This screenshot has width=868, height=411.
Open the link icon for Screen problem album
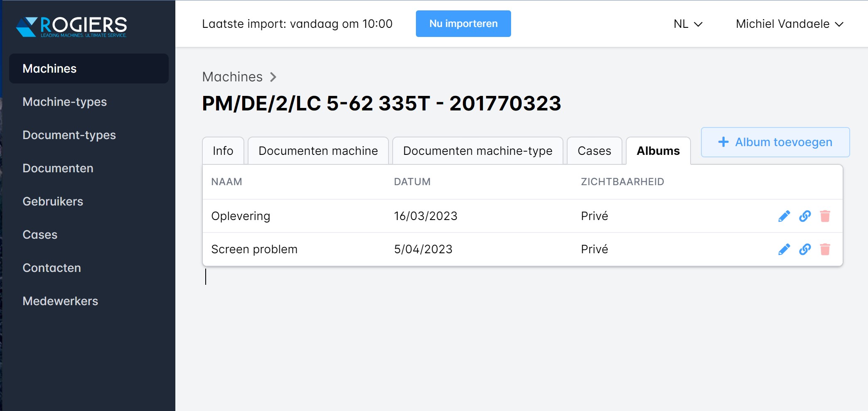[x=804, y=249]
